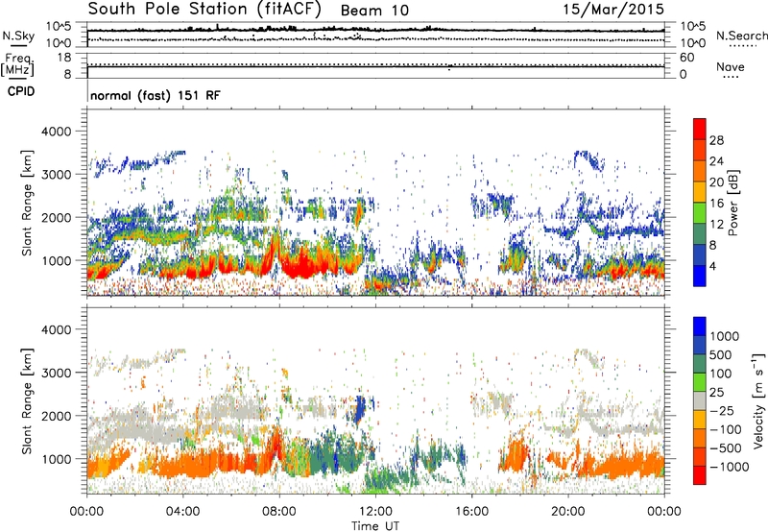Click the "12:00" time axis label
This screenshot has height=532, width=768.
point(375,512)
